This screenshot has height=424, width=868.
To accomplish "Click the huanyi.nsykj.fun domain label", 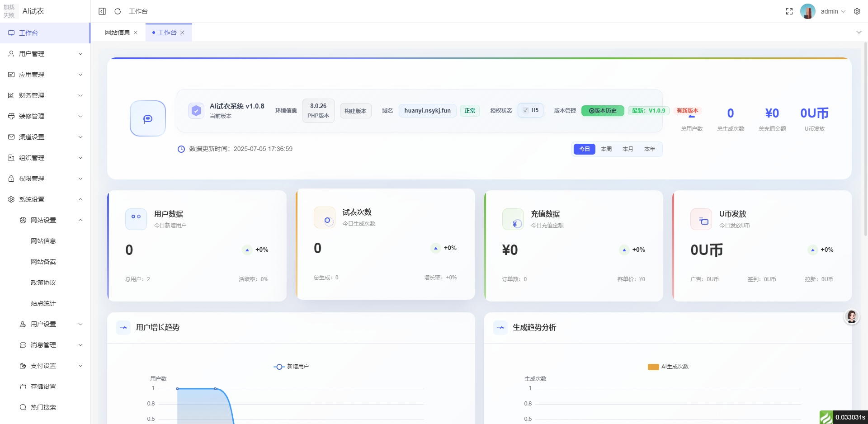I will click(427, 111).
